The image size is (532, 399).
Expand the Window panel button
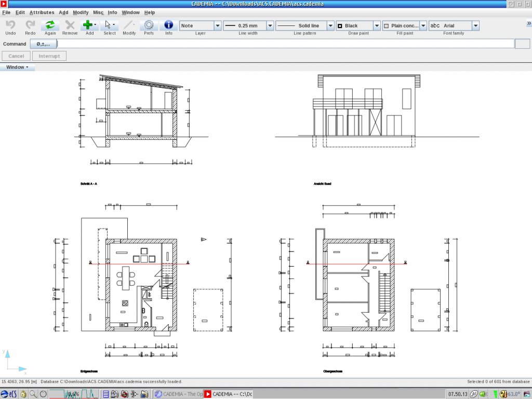[x=17, y=67]
